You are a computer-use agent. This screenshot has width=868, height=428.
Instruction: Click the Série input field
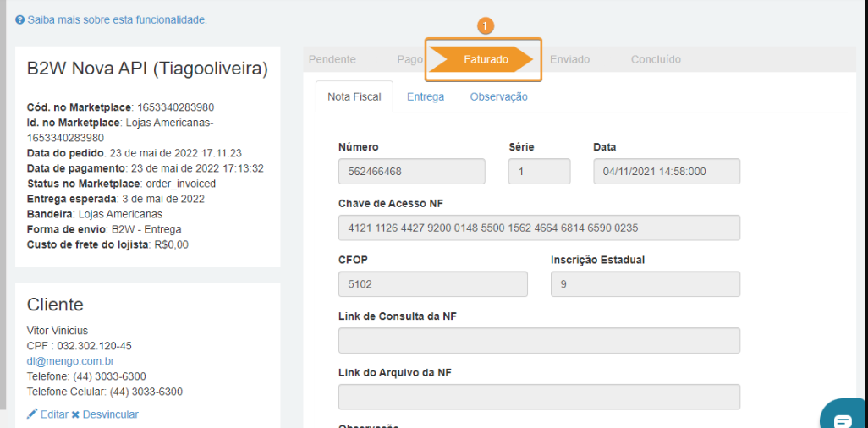coord(539,171)
